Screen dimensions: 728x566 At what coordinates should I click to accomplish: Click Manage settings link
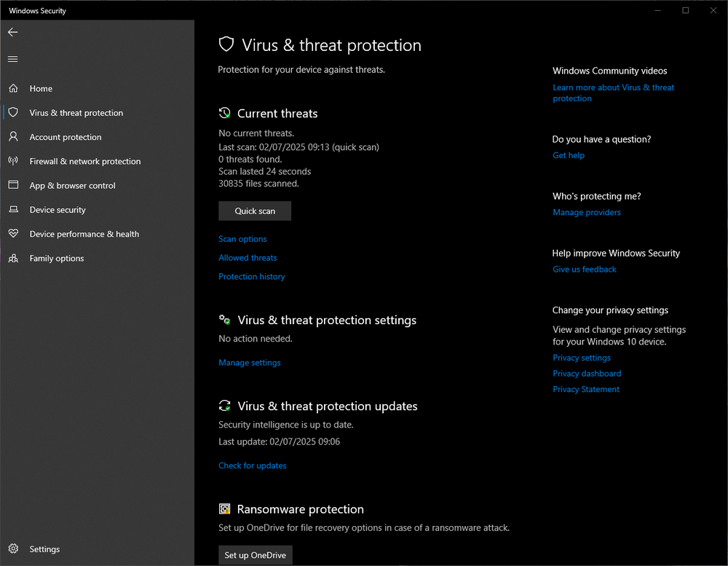[250, 363]
